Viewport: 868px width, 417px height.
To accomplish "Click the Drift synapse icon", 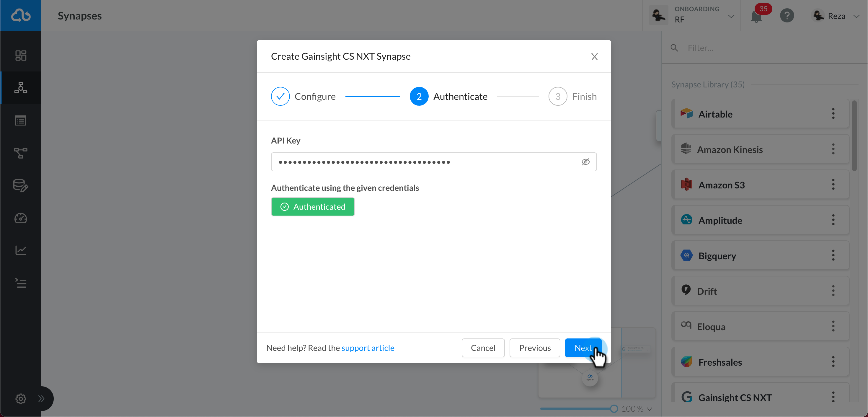I will click(686, 290).
